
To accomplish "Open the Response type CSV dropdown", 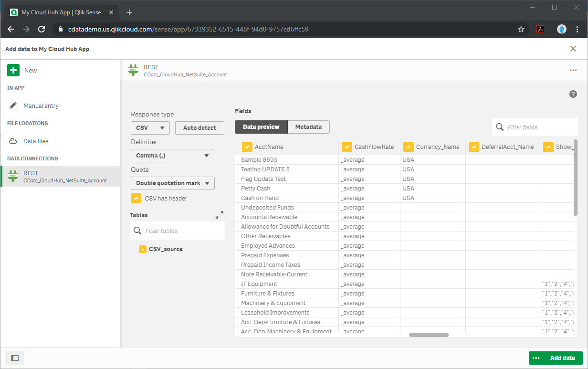I will click(150, 128).
